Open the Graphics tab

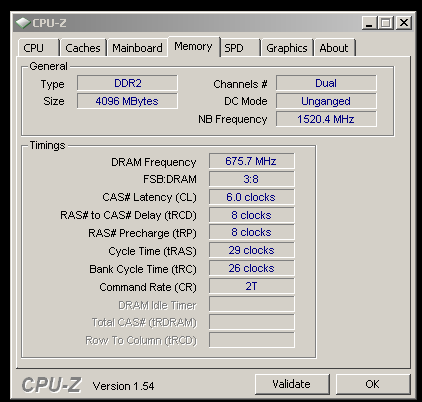[x=287, y=48]
